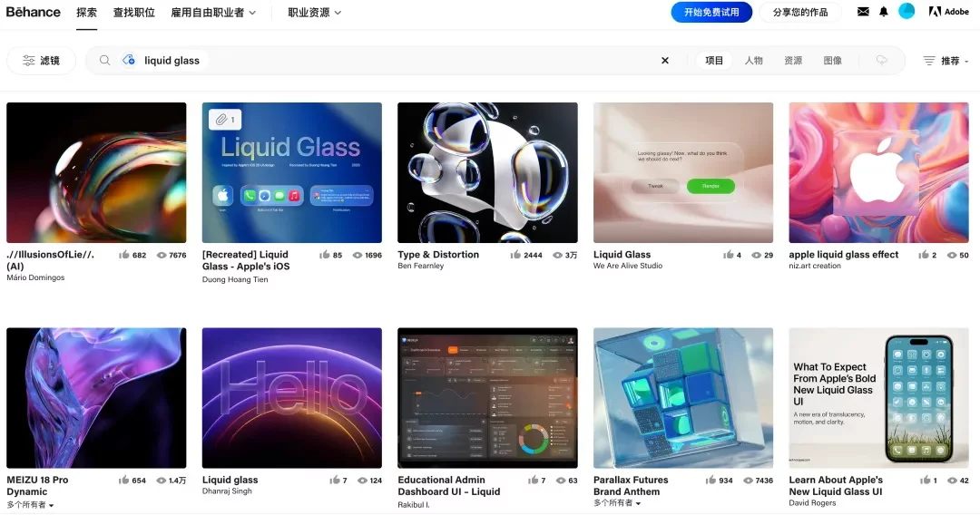The height and width of the screenshot is (515, 980).
Task: Like the Parallax Futures Brand Anthem project
Action: point(711,480)
